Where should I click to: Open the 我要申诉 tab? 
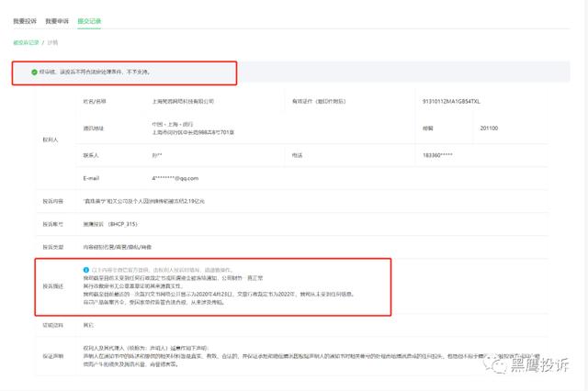click(57, 21)
